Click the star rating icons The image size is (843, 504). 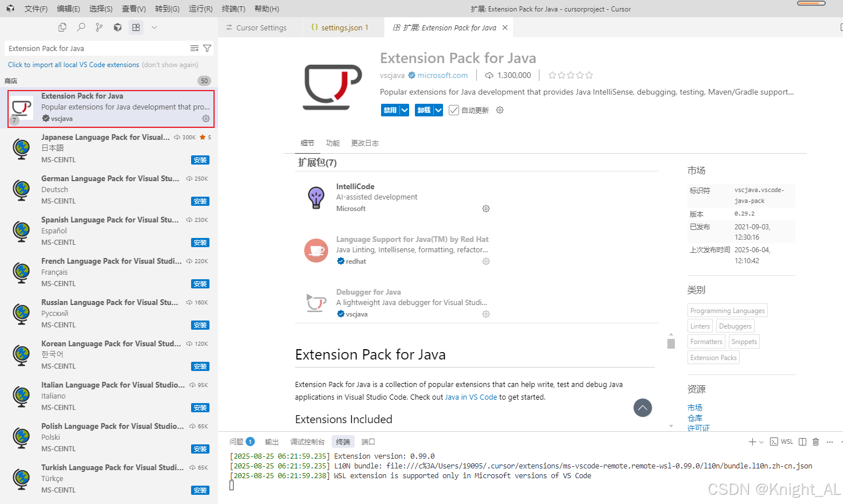coord(570,75)
